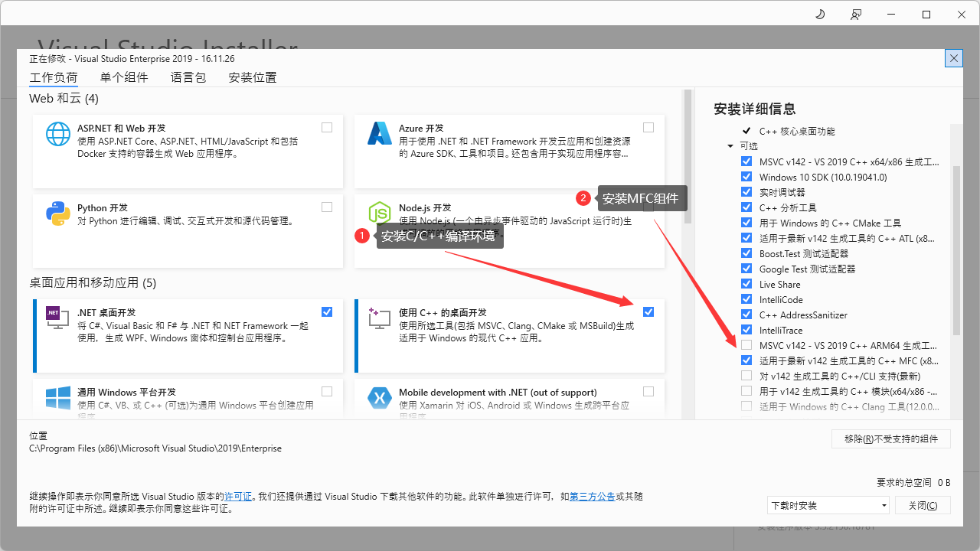980x551 pixels.
Task: Disable the Live Share component
Action: point(746,283)
